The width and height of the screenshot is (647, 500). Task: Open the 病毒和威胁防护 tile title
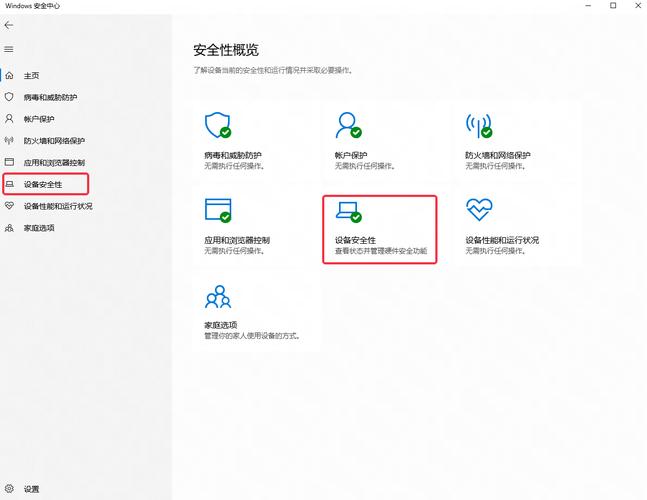[233, 156]
